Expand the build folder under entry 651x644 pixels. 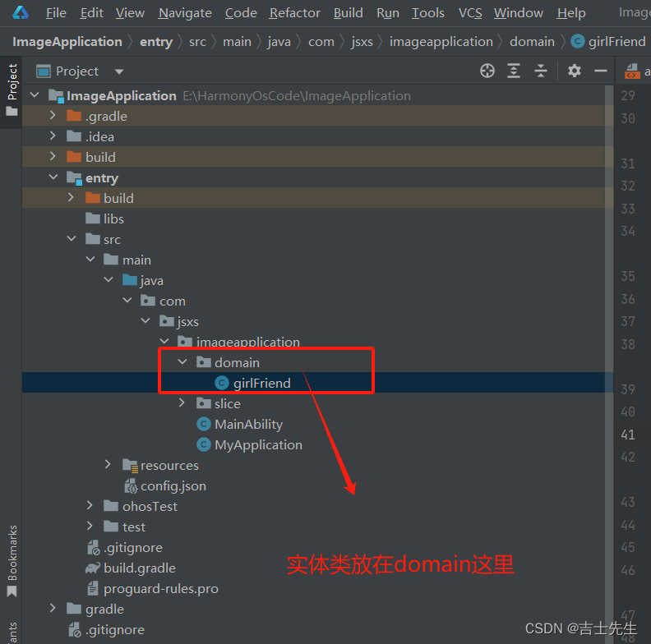71,197
